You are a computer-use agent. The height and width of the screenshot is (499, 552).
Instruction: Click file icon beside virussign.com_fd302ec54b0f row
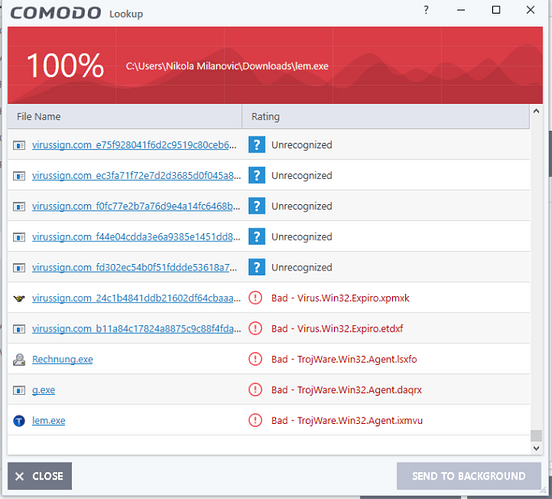[x=19, y=268]
